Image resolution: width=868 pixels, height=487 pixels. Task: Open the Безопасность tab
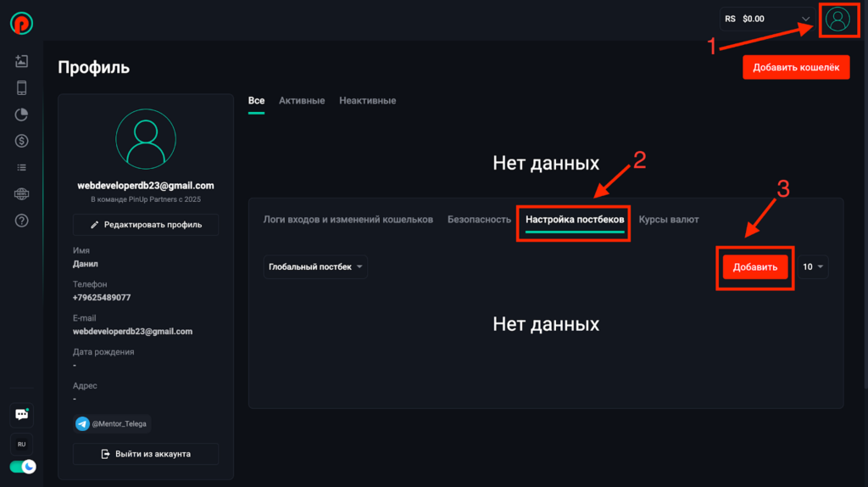coord(480,220)
